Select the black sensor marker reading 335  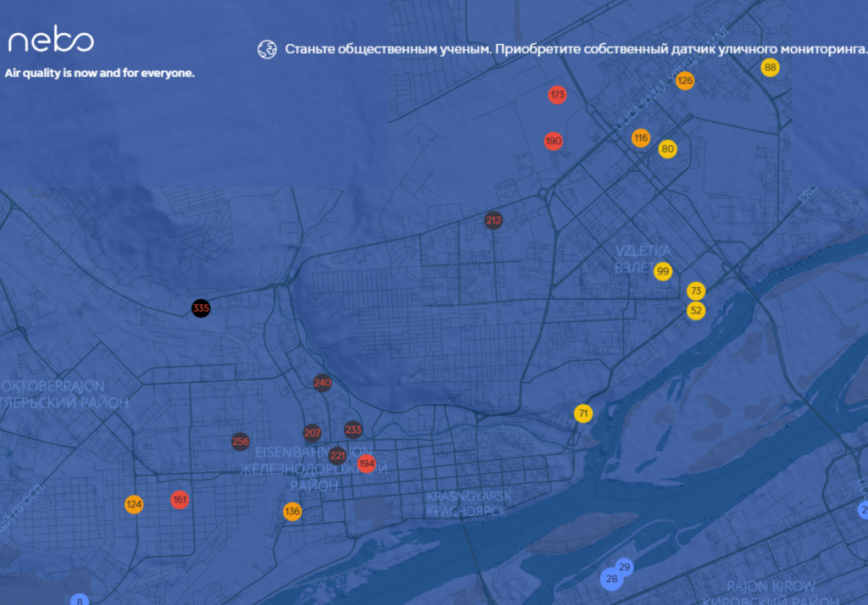coord(201,308)
